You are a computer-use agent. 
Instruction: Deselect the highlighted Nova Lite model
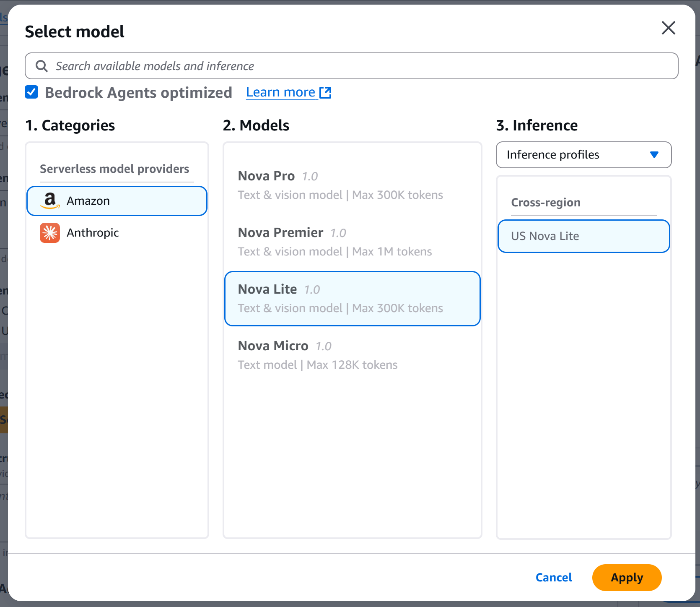(x=352, y=298)
